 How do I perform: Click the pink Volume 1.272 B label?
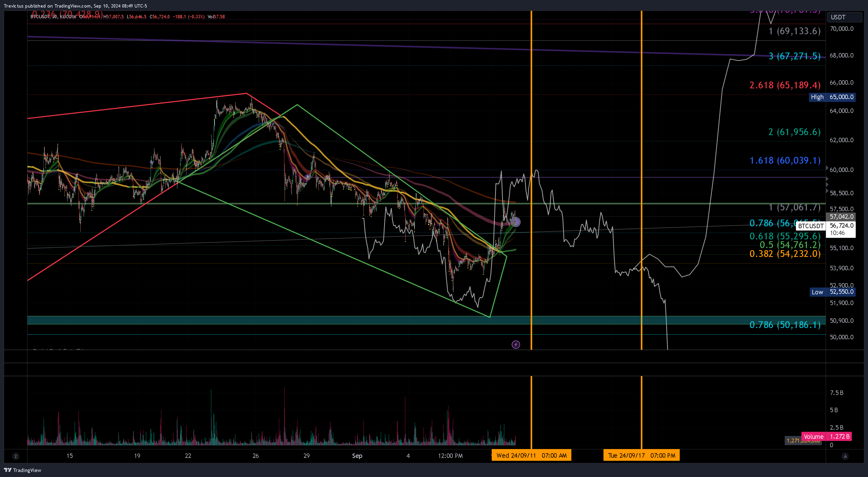pos(826,436)
